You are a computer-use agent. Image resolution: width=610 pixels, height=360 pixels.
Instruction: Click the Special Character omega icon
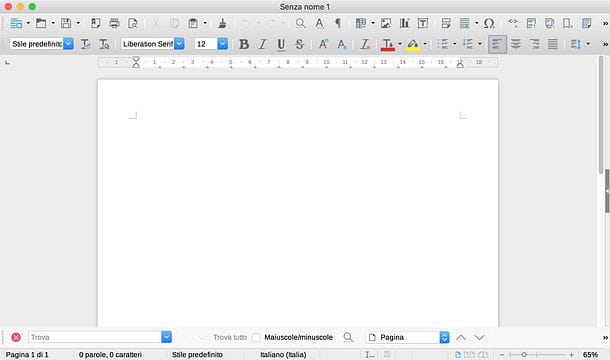(x=489, y=23)
